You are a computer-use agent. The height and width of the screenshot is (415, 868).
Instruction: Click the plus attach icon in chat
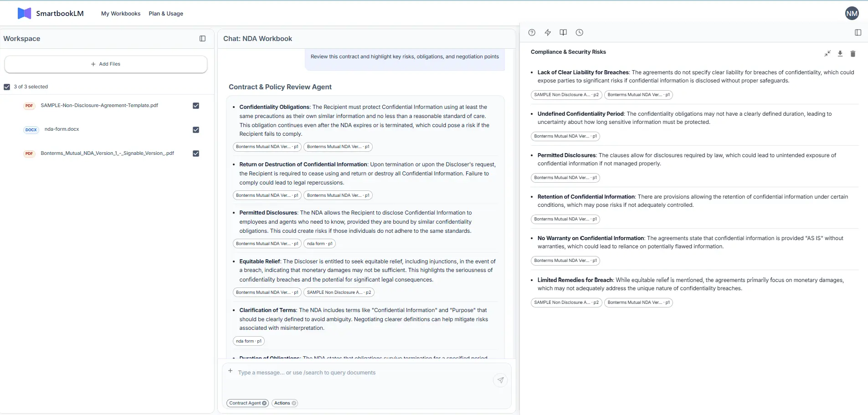coord(231,371)
